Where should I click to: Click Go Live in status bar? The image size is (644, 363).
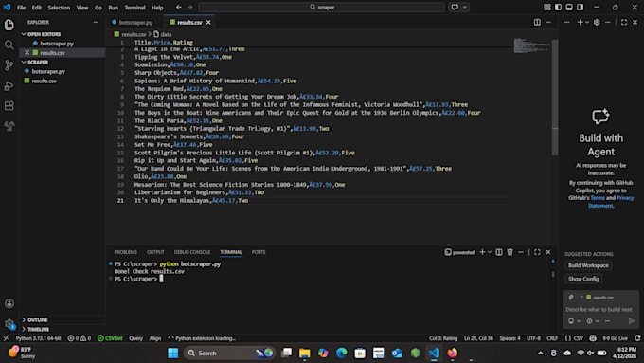click(615, 338)
